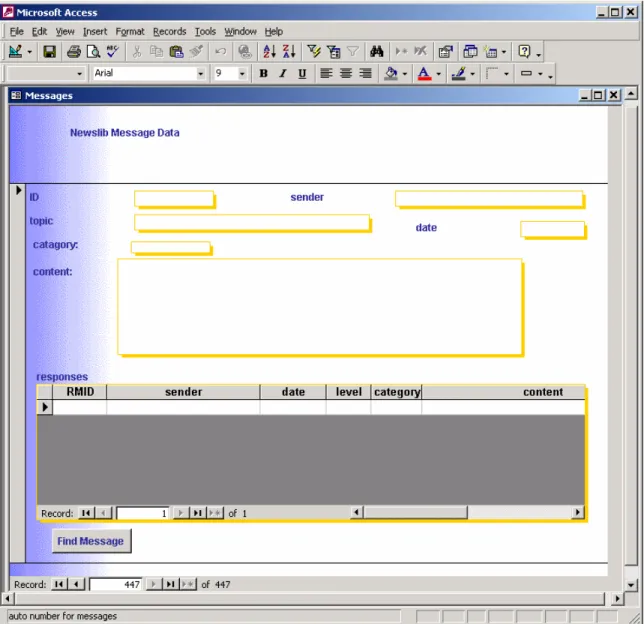Open the Records menu
The width and height of the screenshot is (644, 624).
tap(170, 32)
